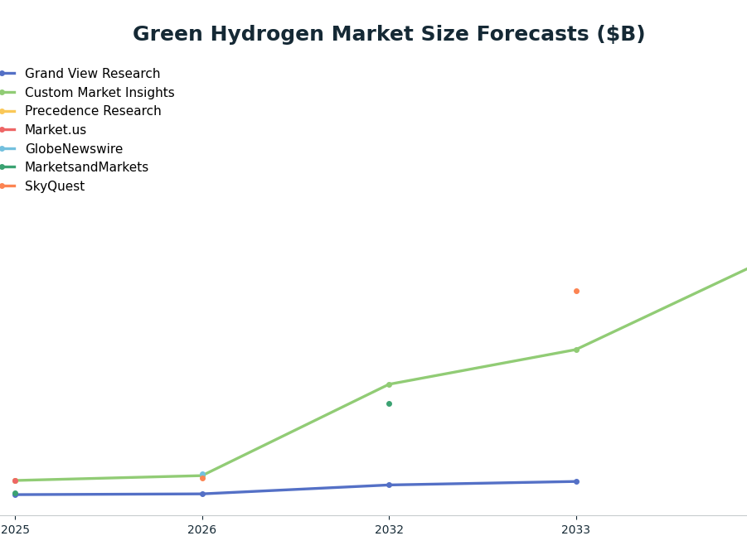Click the 2025 x-axis label
Screen dimensions: 747x560
15,529
